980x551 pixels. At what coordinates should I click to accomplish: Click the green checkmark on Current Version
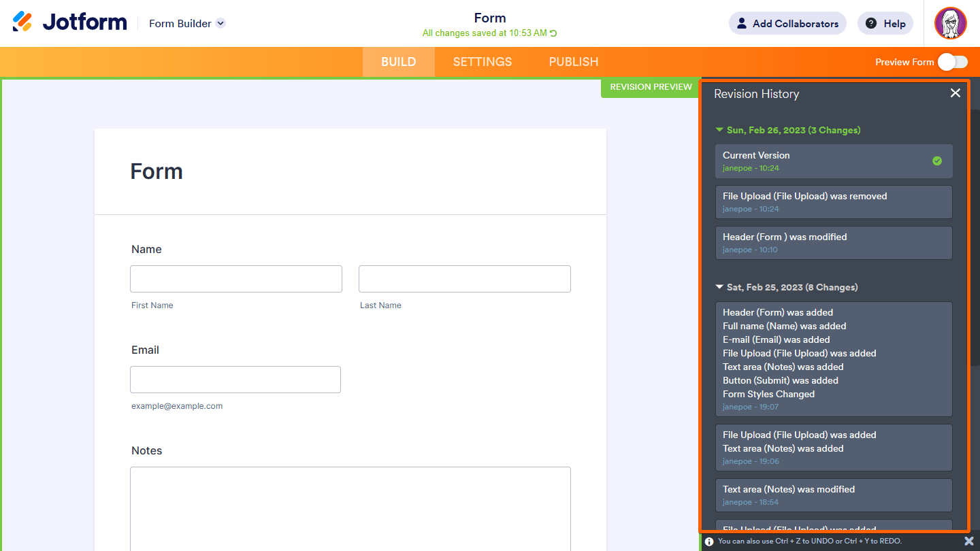click(938, 161)
